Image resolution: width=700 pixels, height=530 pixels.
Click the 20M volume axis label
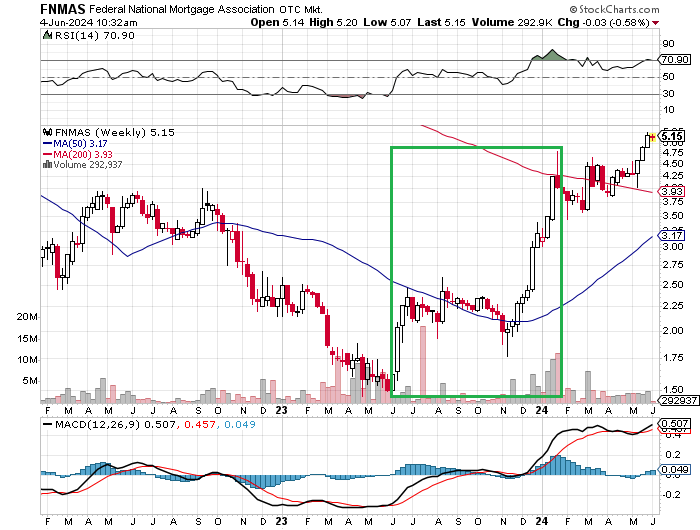coord(27,317)
